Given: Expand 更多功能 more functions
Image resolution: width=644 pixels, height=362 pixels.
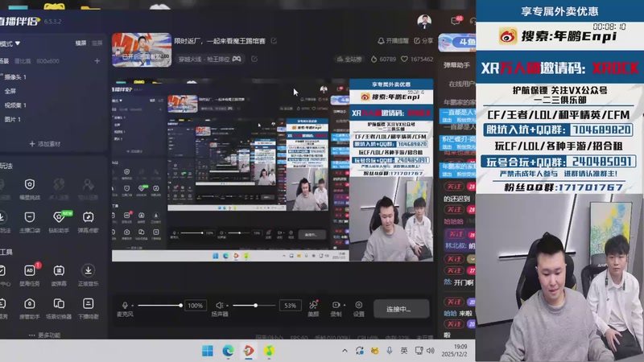Looking at the screenshot, I should [45, 335].
